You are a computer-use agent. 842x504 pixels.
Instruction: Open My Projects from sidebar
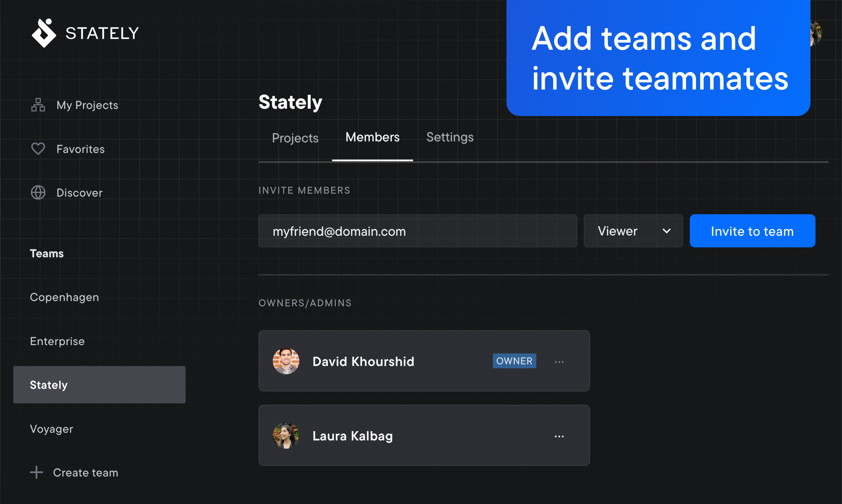pyautogui.click(x=74, y=105)
